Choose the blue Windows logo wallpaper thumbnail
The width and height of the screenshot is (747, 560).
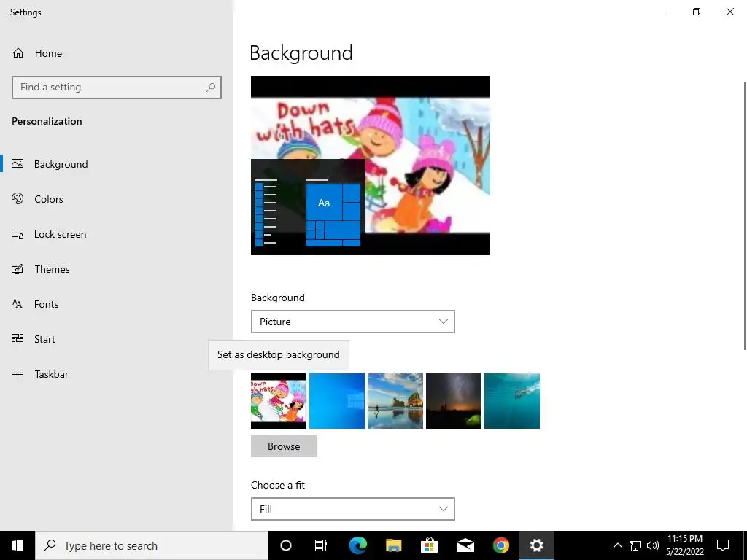coord(337,401)
